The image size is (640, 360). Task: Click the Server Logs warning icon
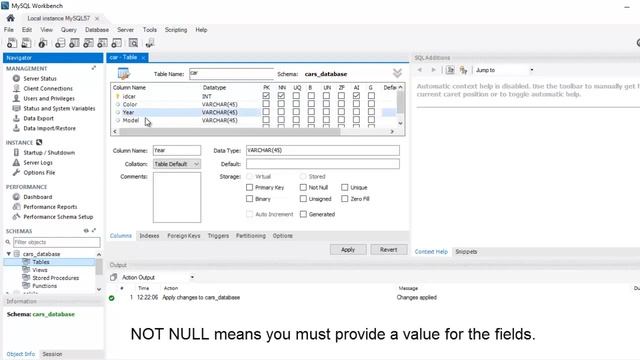pyautogui.click(x=16, y=162)
